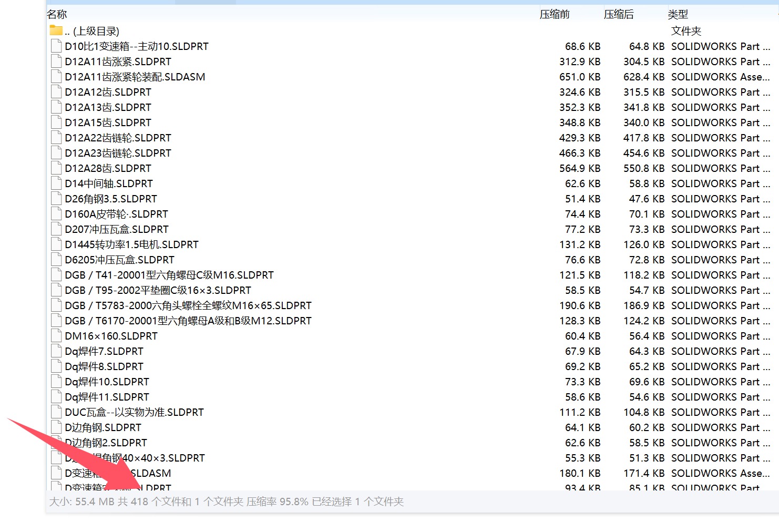The image size is (779, 532).
Task: Click the file icon of DM16×160.SLDPRT
Action: 56,335
